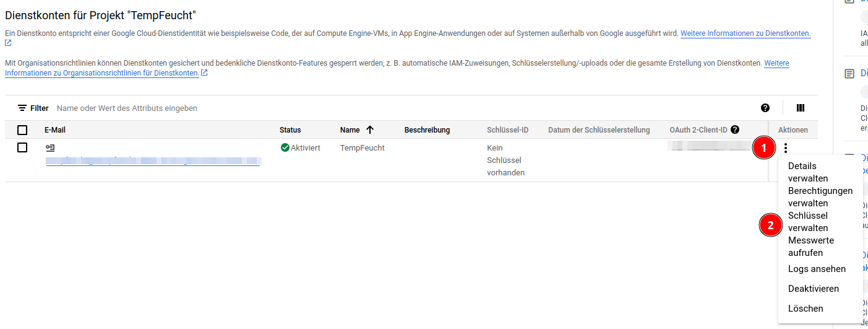Click Deaktivieren in the actions menu
The height and width of the screenshot is (329, 868).
click(x=813, y=289)
